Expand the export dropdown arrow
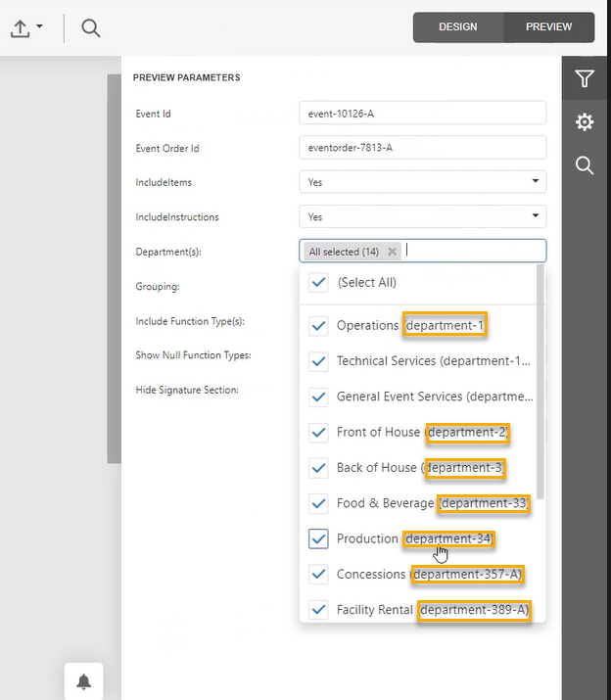The width and height of the screenshot is (611, 700). pyautogui.click(x=39, y=26)
